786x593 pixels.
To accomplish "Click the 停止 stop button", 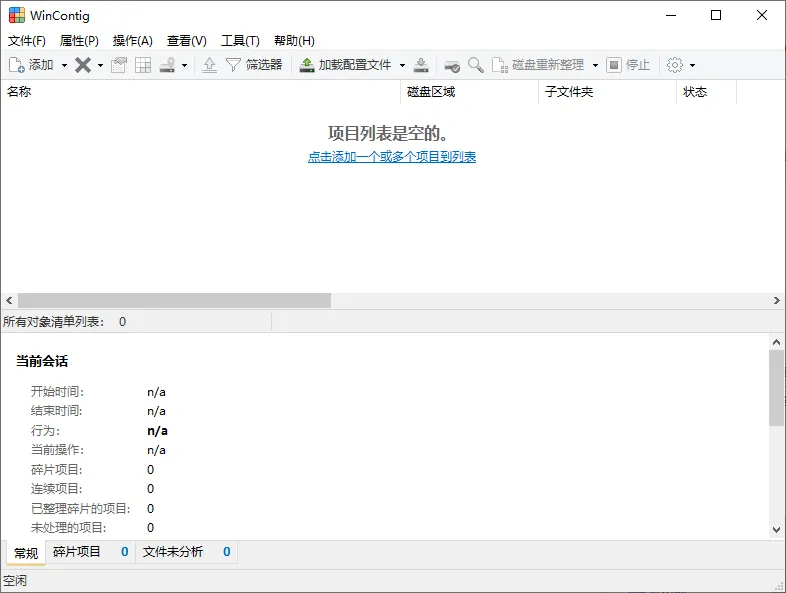I will pyautogui.click(x=628, y=65).
